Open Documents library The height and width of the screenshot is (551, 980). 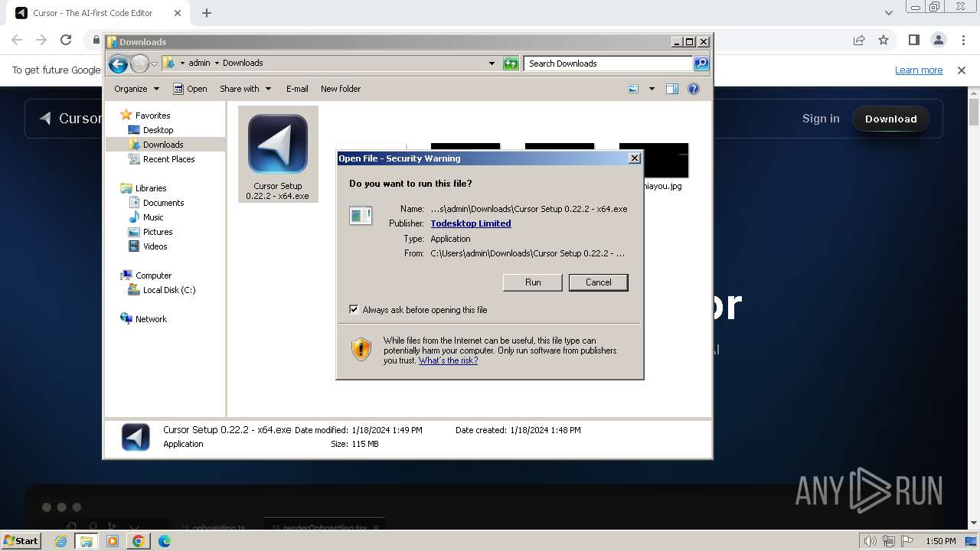pyautogui.click(x=163, y=203)
